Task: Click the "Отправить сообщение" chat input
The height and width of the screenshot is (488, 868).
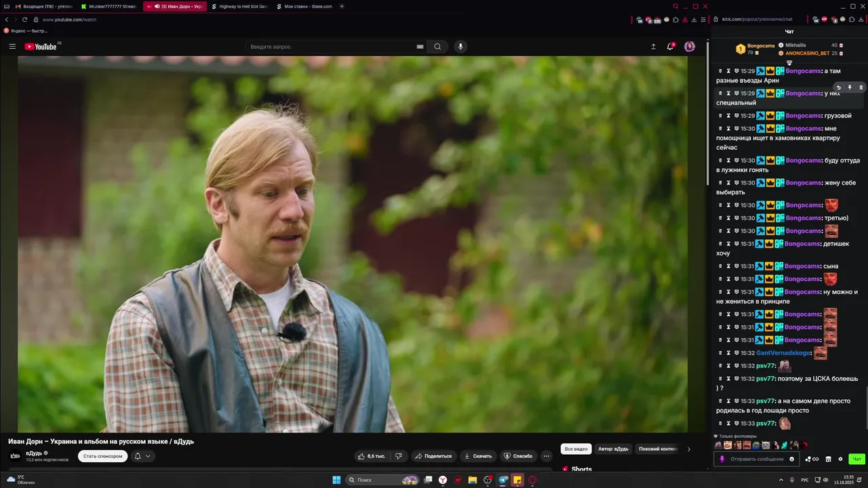Action: point(756,459)
